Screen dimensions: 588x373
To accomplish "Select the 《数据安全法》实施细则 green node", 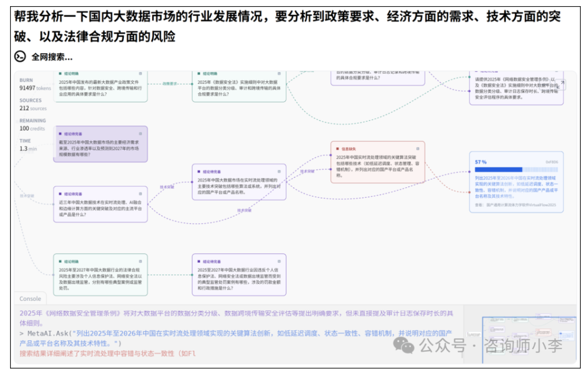I will [239, 87].
